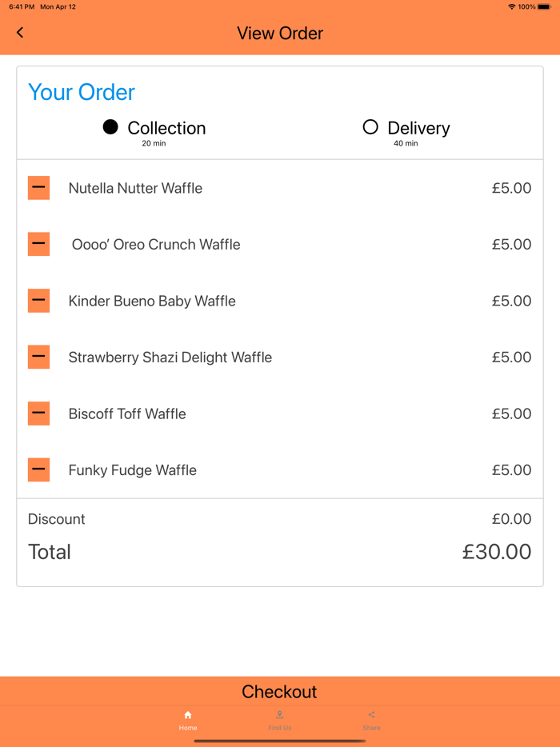The height and width of the screenshot is (747, 560).
Task: Remove Funky Fudge Waffle minus icon
Action: click(x=38, y=469)
